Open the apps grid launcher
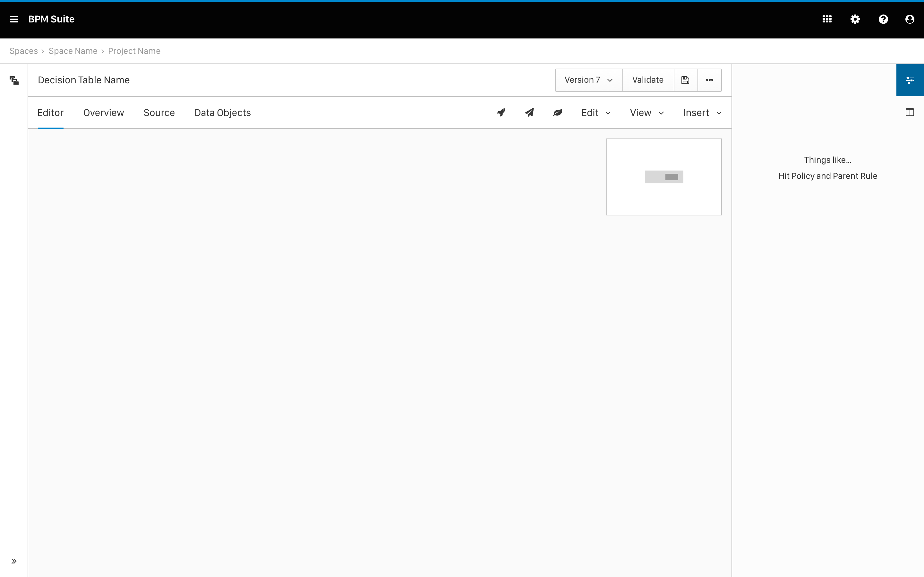The image size is (924, 577). [x=827, y=19]
